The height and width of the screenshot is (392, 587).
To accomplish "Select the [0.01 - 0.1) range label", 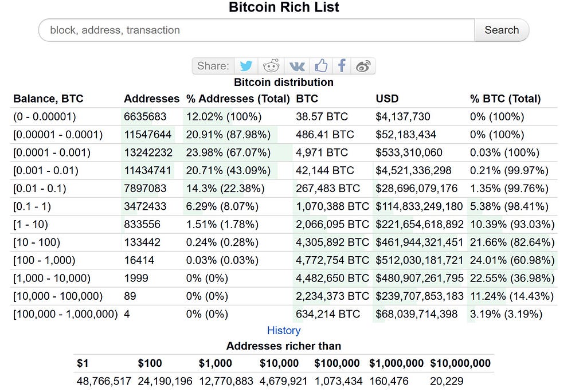I will point(40,189).
